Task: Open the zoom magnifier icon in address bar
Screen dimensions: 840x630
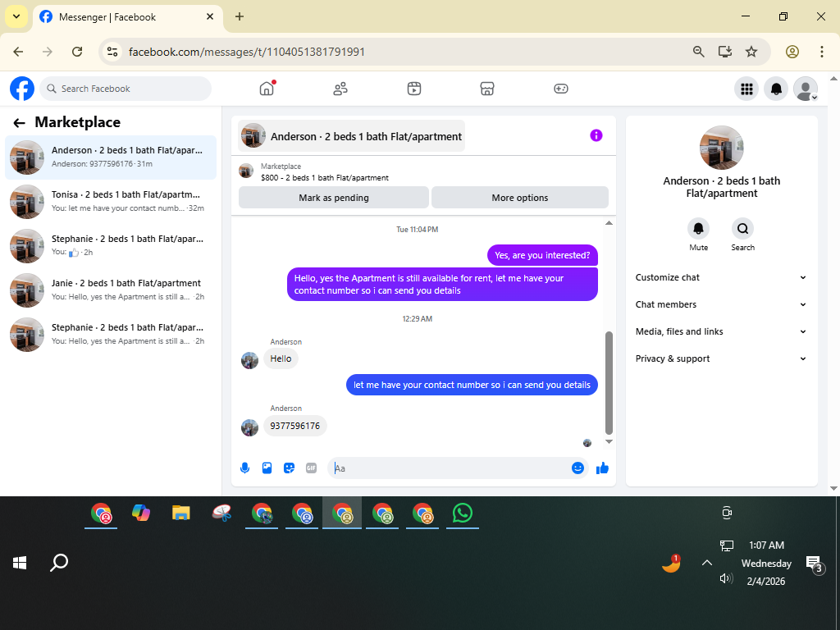Action: click(x=698, y=52)
